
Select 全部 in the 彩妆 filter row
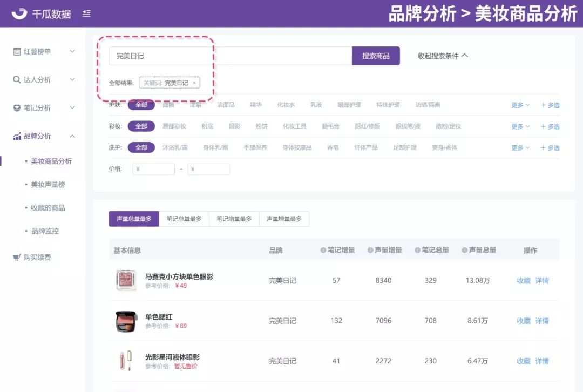[141, 126]
